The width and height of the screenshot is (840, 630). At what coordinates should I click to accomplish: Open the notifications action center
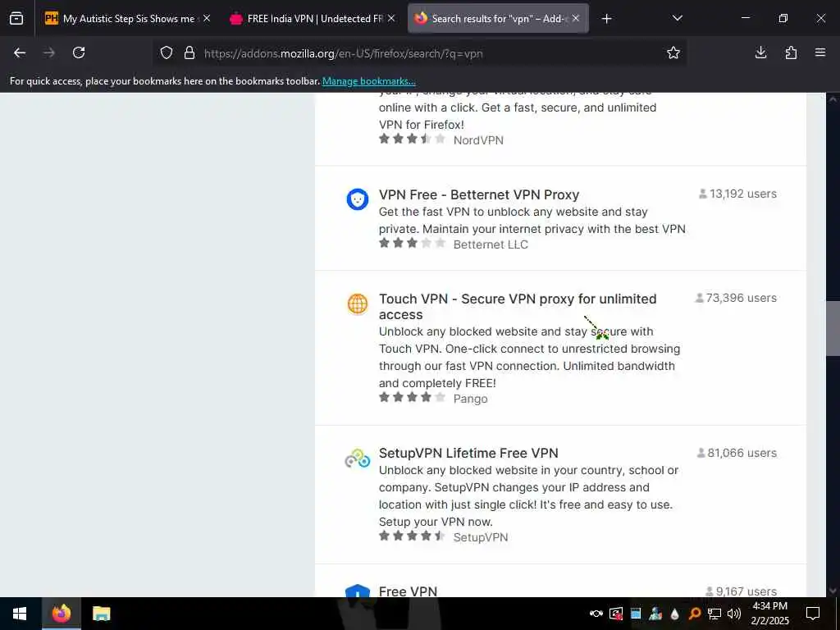click(x=813, y=614)
